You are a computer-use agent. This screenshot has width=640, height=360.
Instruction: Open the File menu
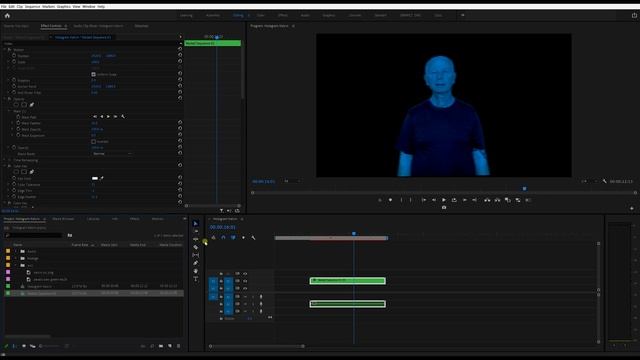click(x=4, y=7)
